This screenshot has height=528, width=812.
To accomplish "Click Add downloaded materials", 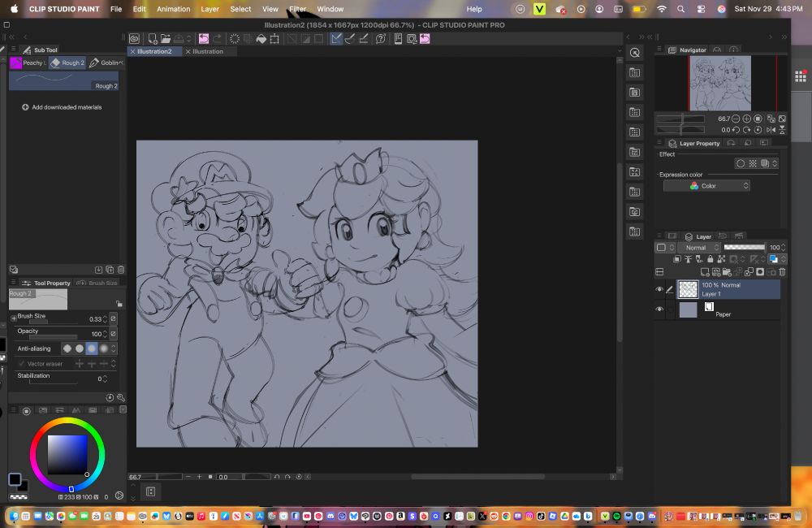I will click(62, 107).
